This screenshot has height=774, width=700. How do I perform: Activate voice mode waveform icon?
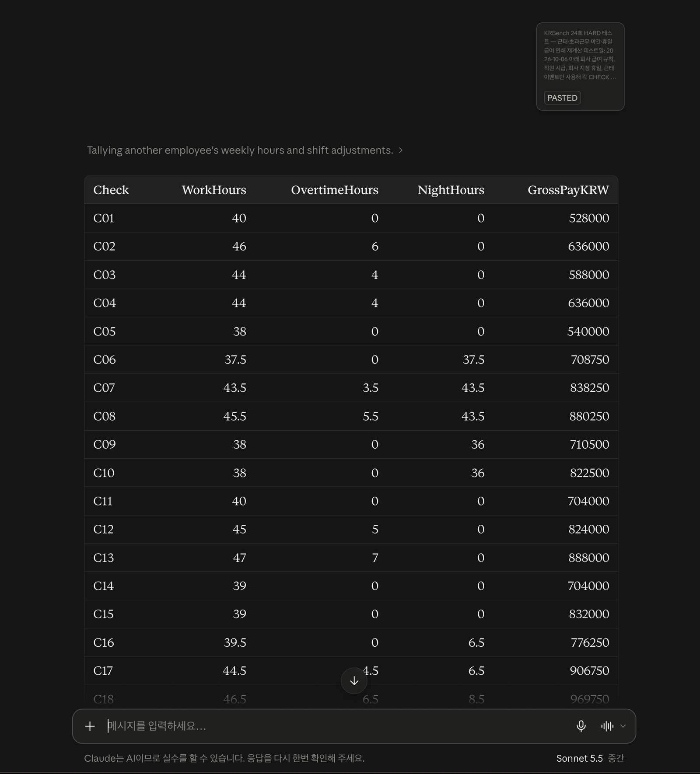607,726
